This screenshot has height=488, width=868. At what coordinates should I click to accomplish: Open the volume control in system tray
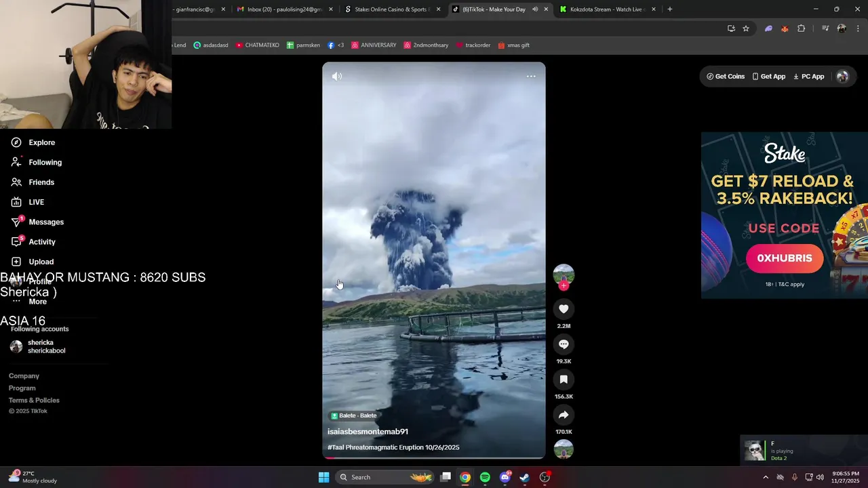820,477
